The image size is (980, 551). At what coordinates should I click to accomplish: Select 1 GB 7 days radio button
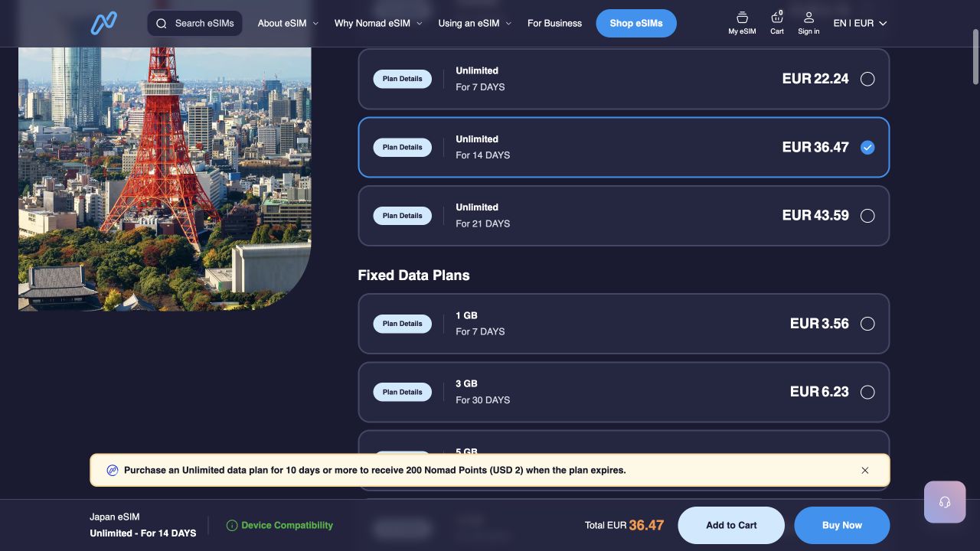pos(867,324)
